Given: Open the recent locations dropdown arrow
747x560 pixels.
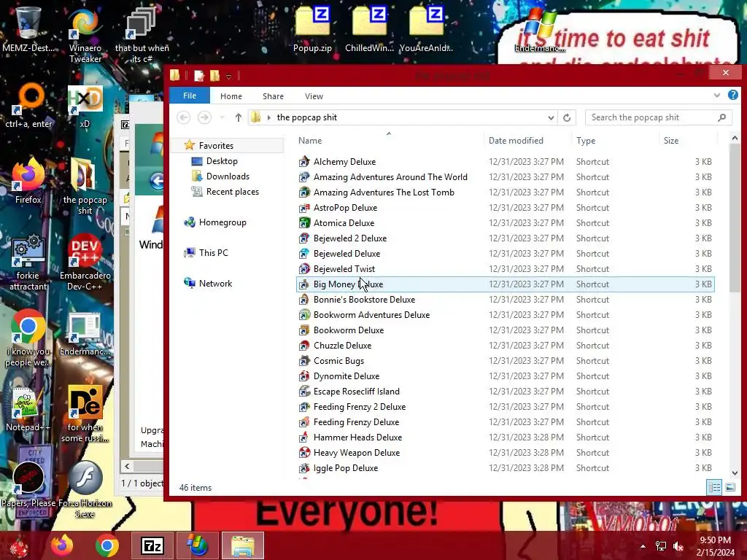Looking at the screenshot, I should tap(222, 117).
